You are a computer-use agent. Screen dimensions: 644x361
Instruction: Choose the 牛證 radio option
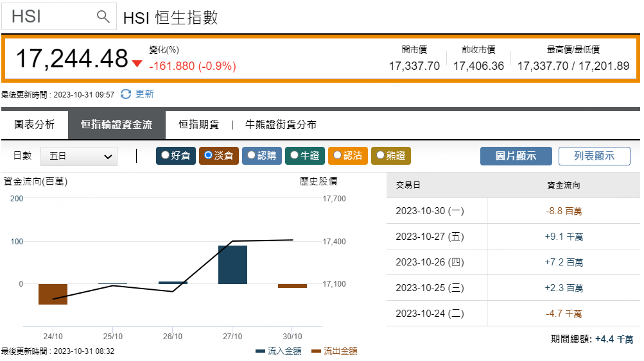pyautogui.click(x=294, y=155)
